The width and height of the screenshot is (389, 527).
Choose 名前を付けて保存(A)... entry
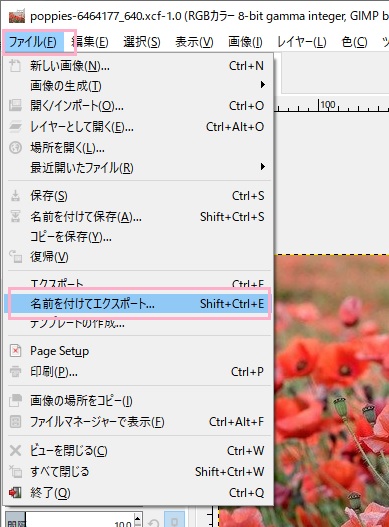point(139,217)
